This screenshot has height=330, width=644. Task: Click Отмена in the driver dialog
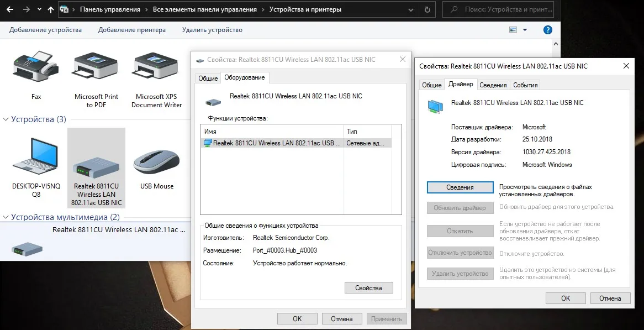pos(610,298)
